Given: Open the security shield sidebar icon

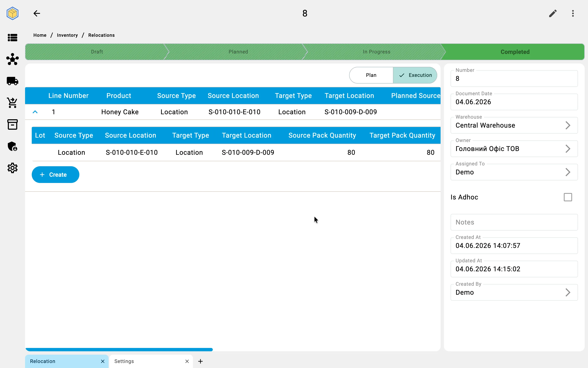Looking at the screenshot, I should coord(12,146).
